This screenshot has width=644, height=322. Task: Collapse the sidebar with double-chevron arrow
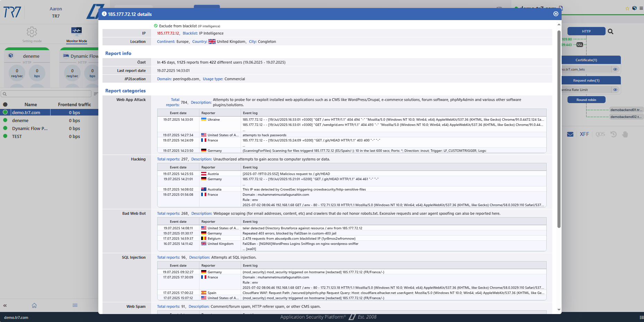click(x=5, y=305)
